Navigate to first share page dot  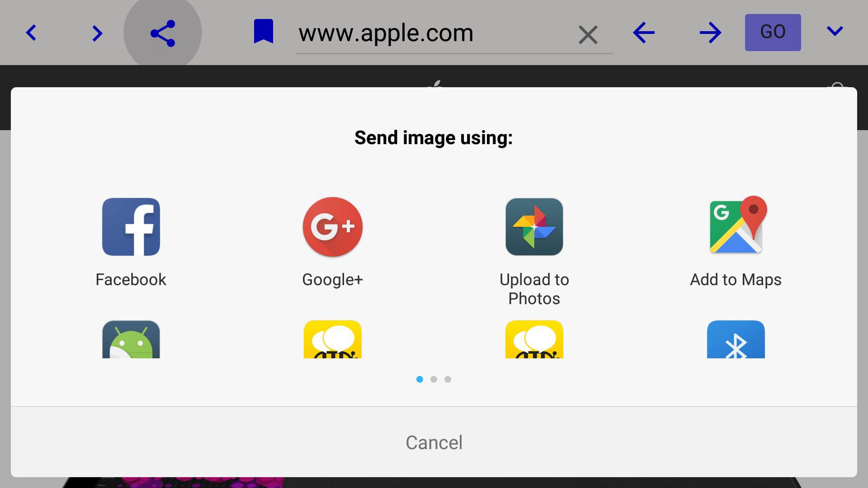(420, 379)
